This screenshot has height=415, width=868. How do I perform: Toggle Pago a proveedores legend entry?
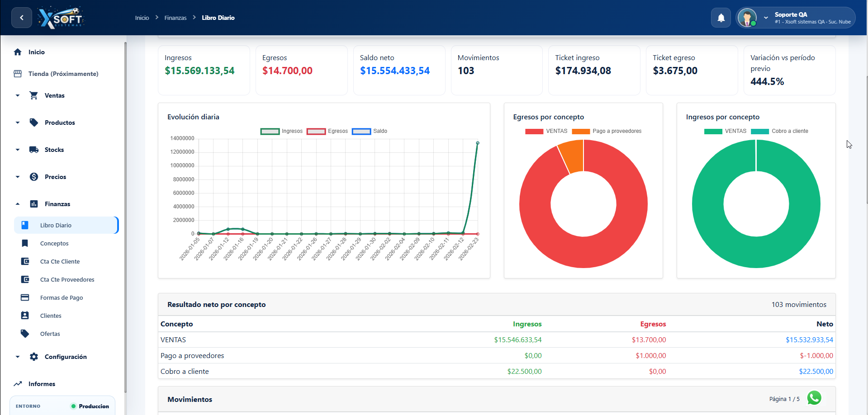click(x=607, y=131)
